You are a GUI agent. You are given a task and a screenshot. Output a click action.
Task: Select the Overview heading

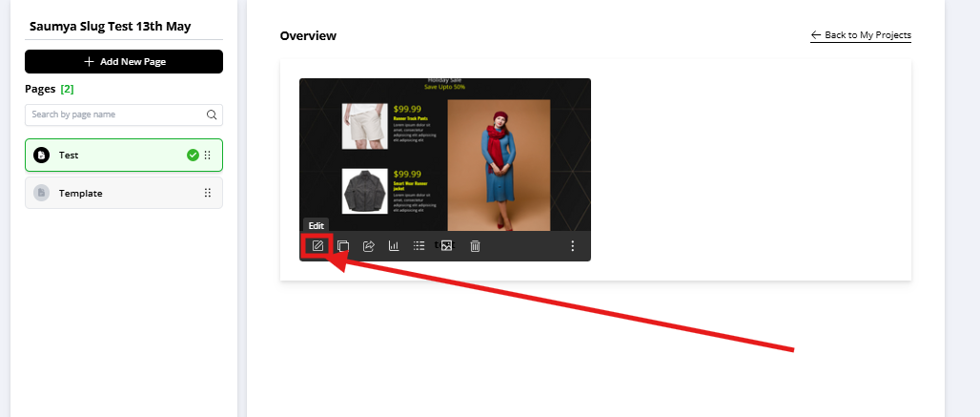tap(308, 35)
